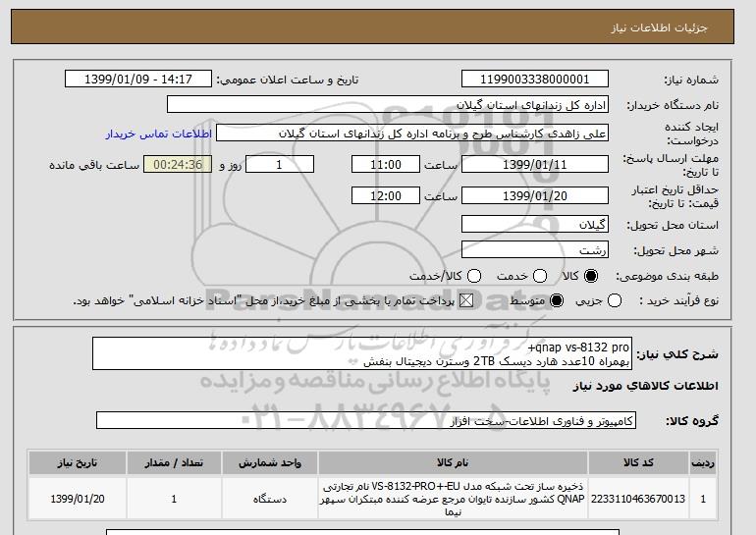
Task: Select the متوسط purchase process radio
Action: (x=557, y=300)
